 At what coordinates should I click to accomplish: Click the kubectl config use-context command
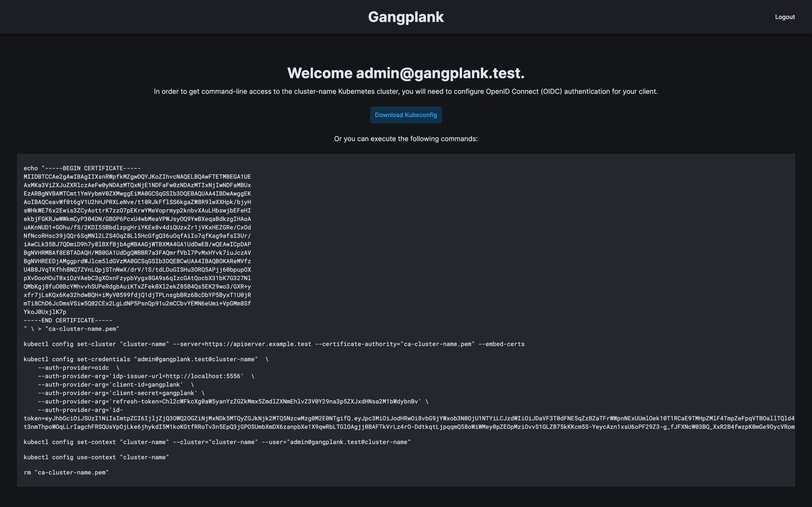(x=96, y=457)
